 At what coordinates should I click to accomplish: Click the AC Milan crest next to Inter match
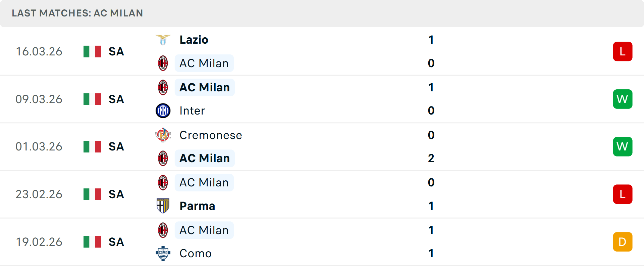(x=163, y=87)
